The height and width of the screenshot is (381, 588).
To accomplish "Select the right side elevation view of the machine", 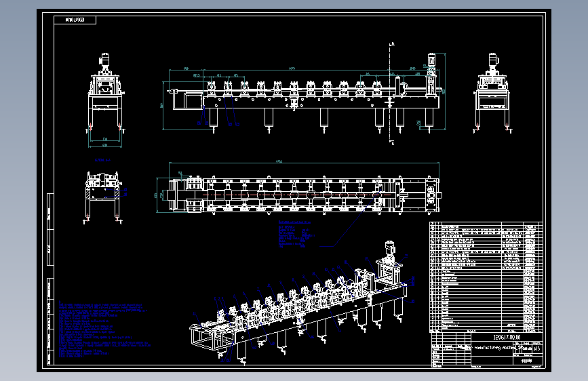I will coord(493,93).
